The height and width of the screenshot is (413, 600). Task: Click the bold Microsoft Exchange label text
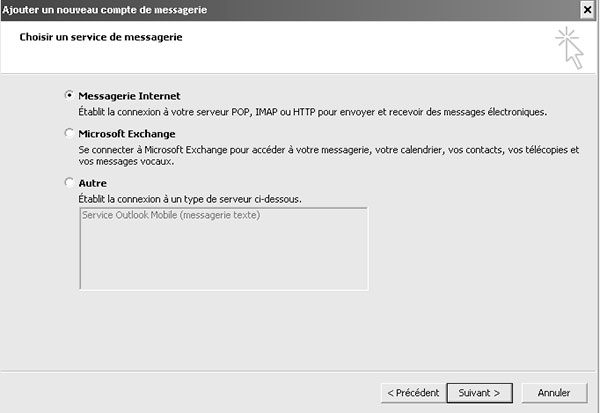point(127,134)
